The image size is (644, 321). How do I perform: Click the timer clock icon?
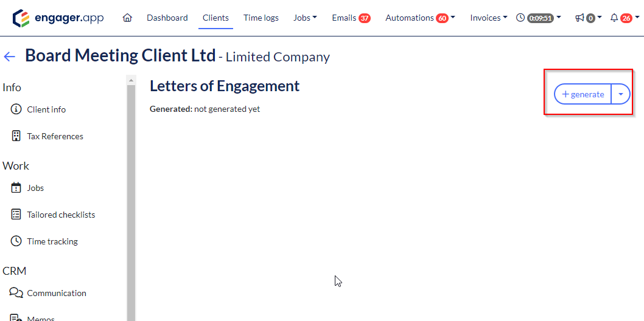(x=520, y=18)
